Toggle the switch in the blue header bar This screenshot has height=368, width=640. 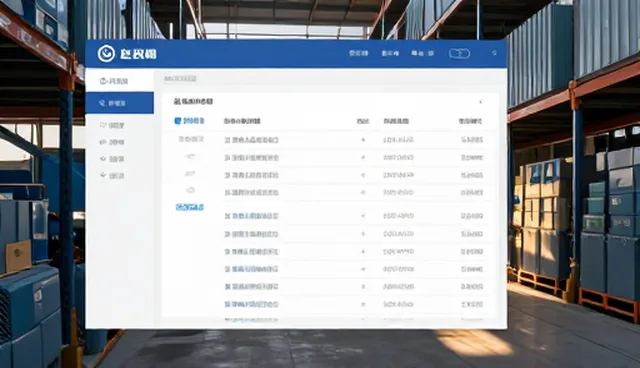point(459,53)
